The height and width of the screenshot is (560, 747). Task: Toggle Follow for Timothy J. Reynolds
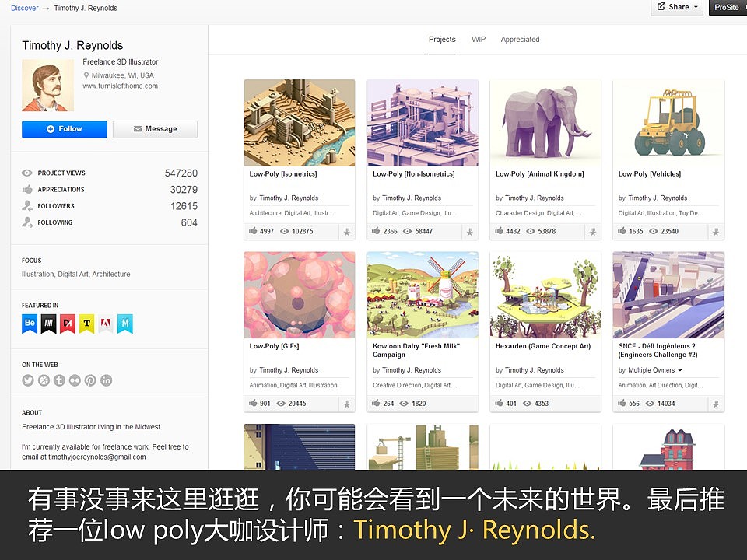(x=64, y=129)
